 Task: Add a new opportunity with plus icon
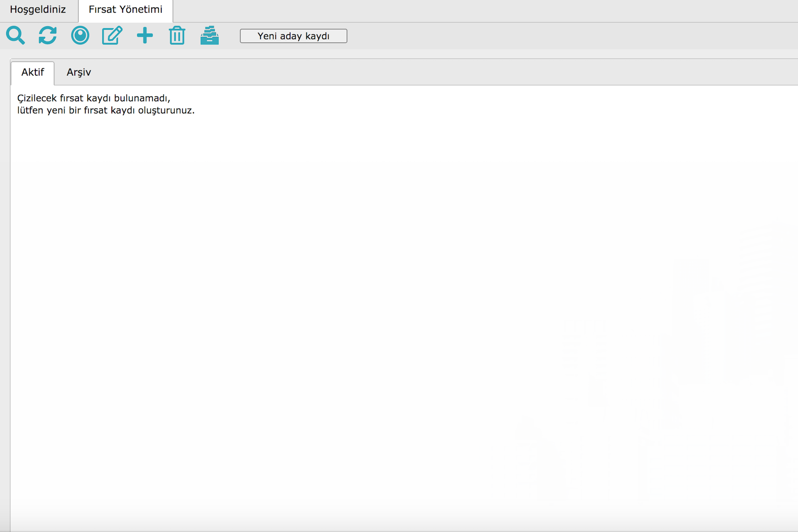[145, 35]
